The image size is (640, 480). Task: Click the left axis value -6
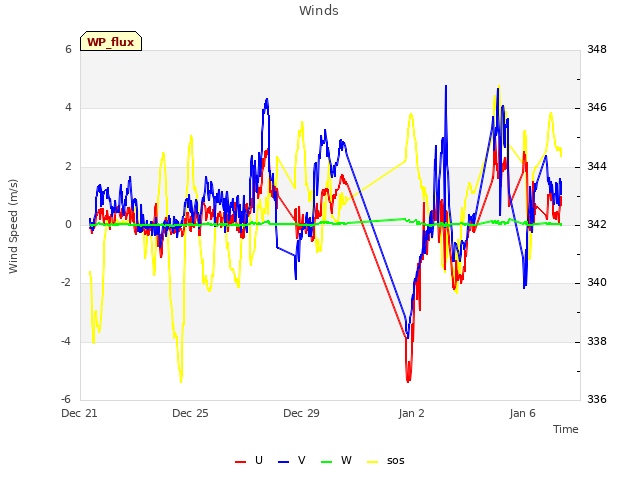pyautogui.click(x=67, y=399)
